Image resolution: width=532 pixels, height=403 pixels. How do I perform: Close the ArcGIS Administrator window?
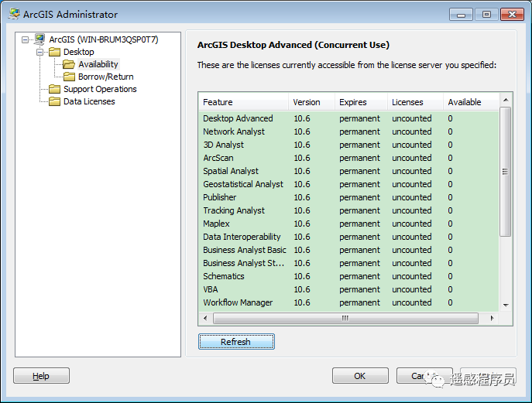[x=512, y=15]
